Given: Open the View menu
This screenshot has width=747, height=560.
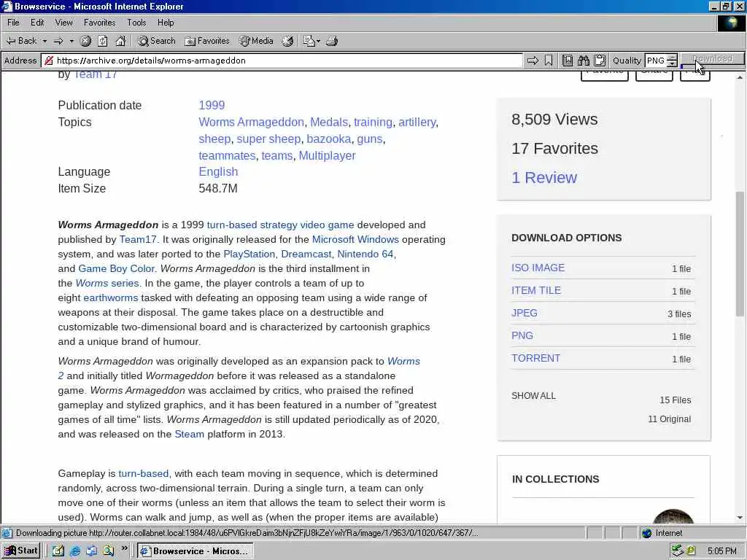Looking at the screenshot, I should tap(64, 23).
